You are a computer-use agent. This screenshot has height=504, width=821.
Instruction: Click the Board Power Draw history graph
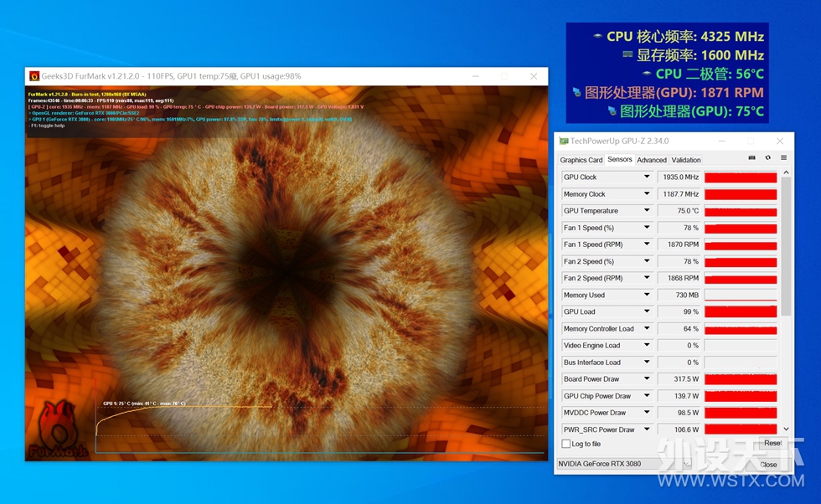click(741, 378)
